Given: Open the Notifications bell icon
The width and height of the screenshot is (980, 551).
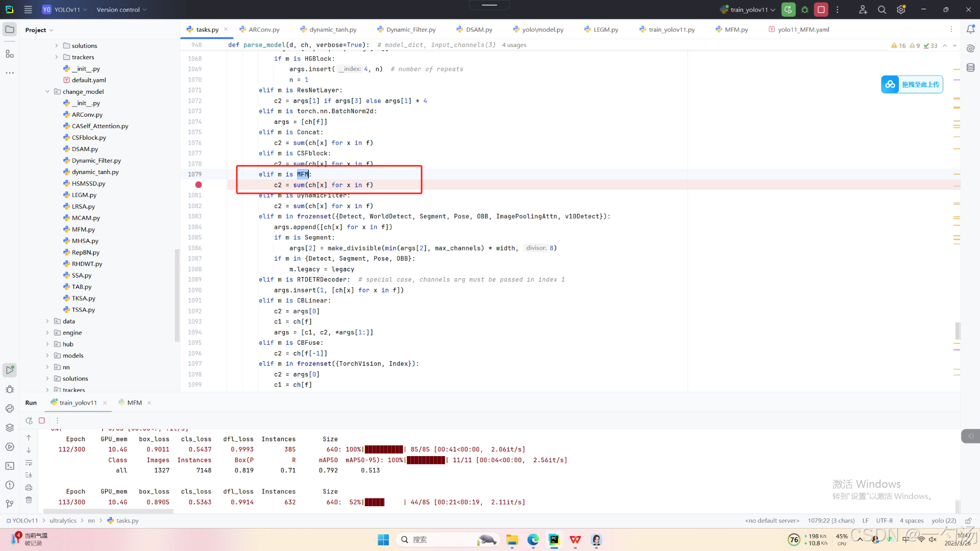Looking at the screenshot, I should click(x=970, y=30).
